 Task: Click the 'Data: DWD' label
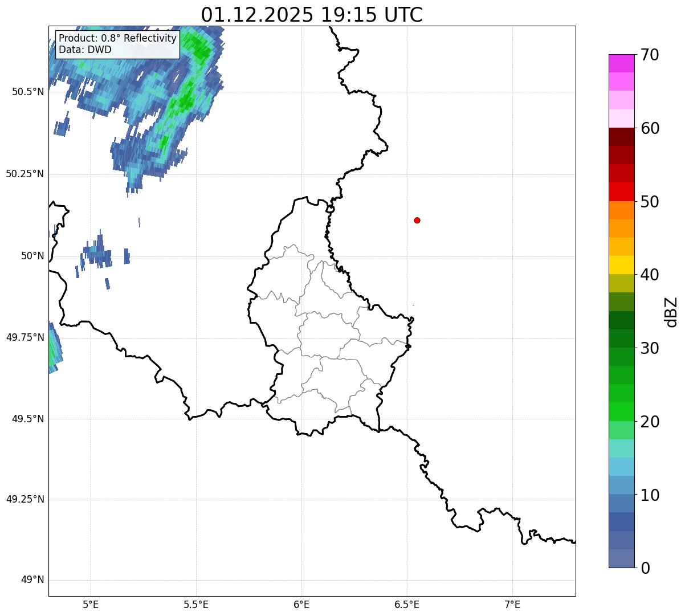point(85,50)
